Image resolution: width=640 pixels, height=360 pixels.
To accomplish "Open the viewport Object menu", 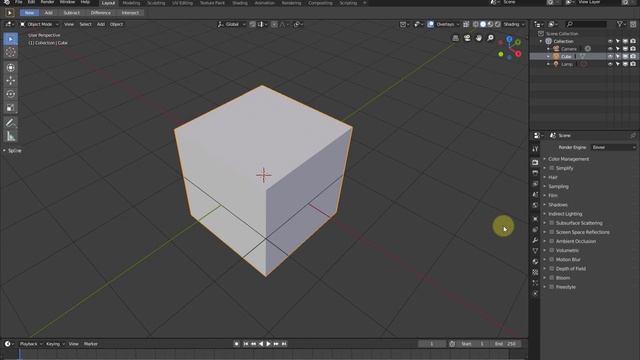I will tap(116, 24).
